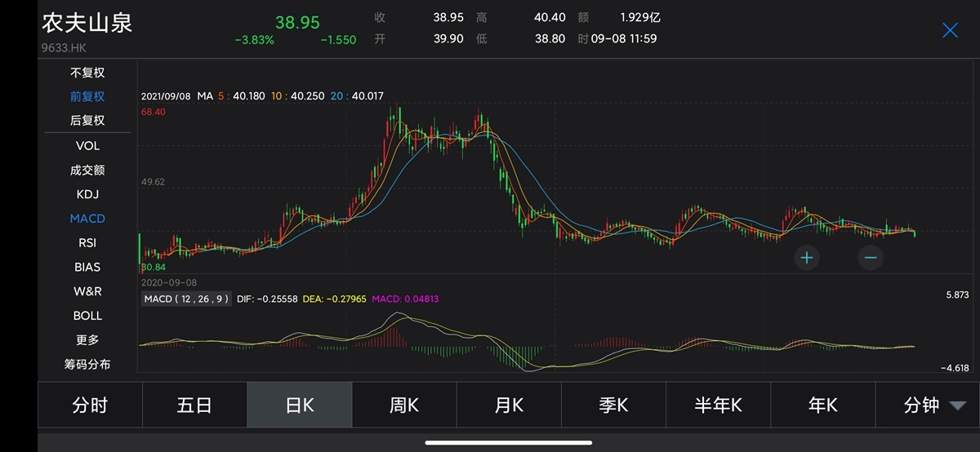The width and height of the screenshot is (980, 452).
Task: Show the W&R indicator
Action: [87, 291]
